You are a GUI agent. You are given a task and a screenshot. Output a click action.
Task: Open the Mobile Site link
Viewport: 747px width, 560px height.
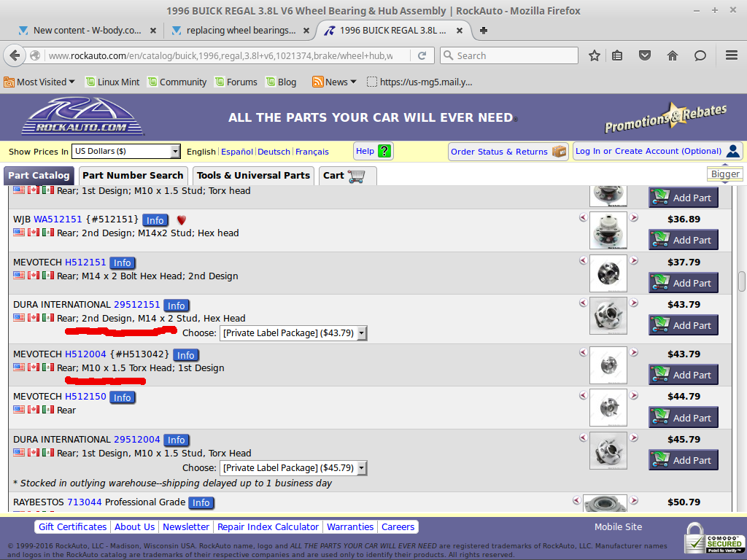tap(618, 526)
